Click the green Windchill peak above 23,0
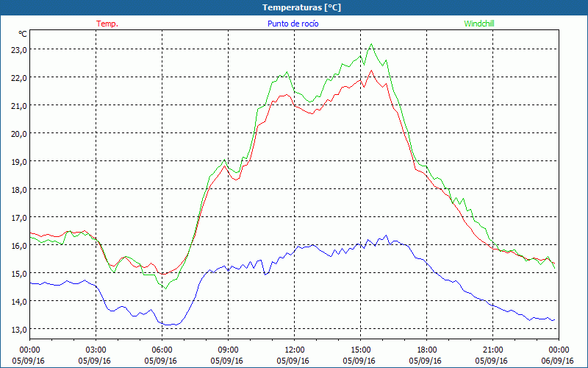This screenshot has height=368, width=588. [x=371, y=44]
